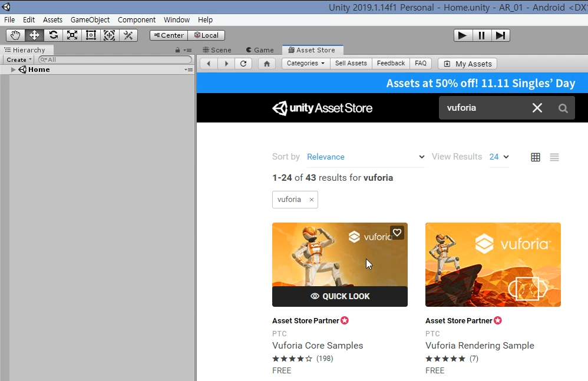Click the unity Asset Store logo
Image resolution: width=588 pixels, height=381 pixels.
pos(322,108)
